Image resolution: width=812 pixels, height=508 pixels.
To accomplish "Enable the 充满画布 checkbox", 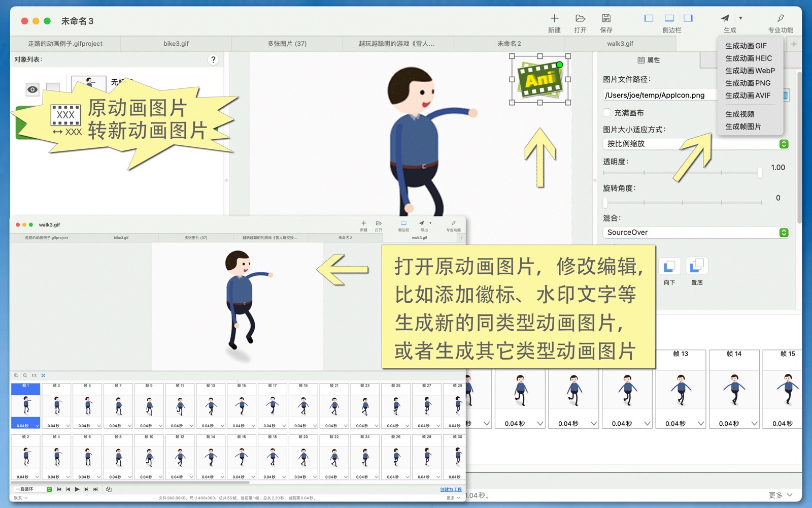I will [607, 113].
